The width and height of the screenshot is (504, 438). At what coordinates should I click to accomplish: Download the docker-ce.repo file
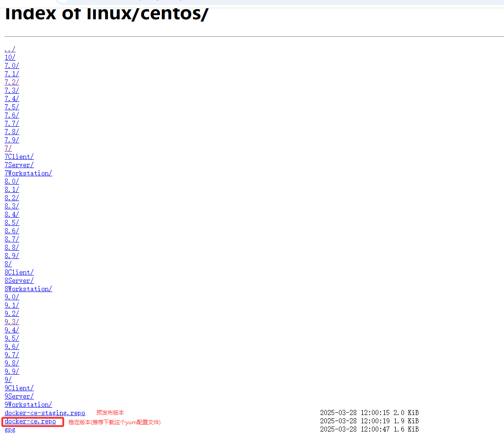(x=30, y=421)
